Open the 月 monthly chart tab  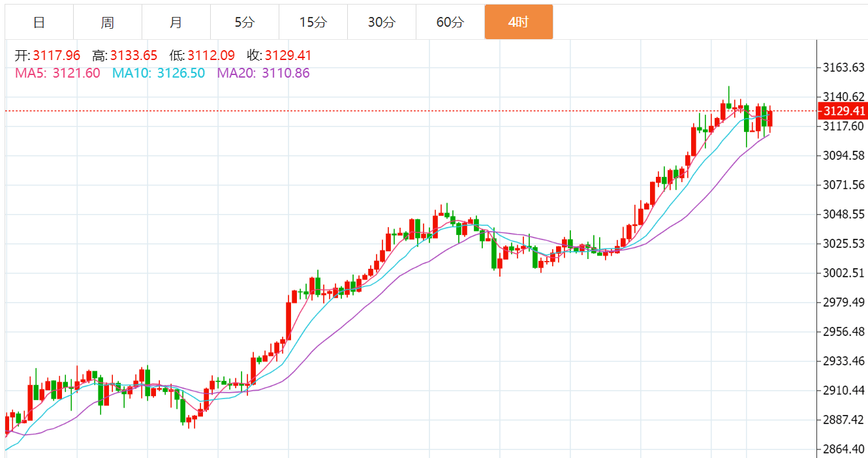(x=176, y=22)
